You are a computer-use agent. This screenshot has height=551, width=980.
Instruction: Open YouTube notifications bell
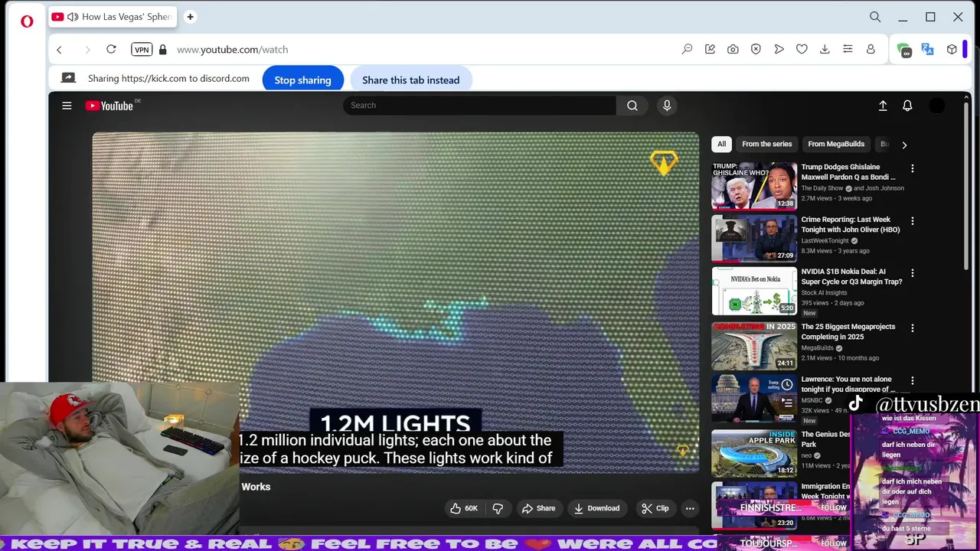pos(907,106)
